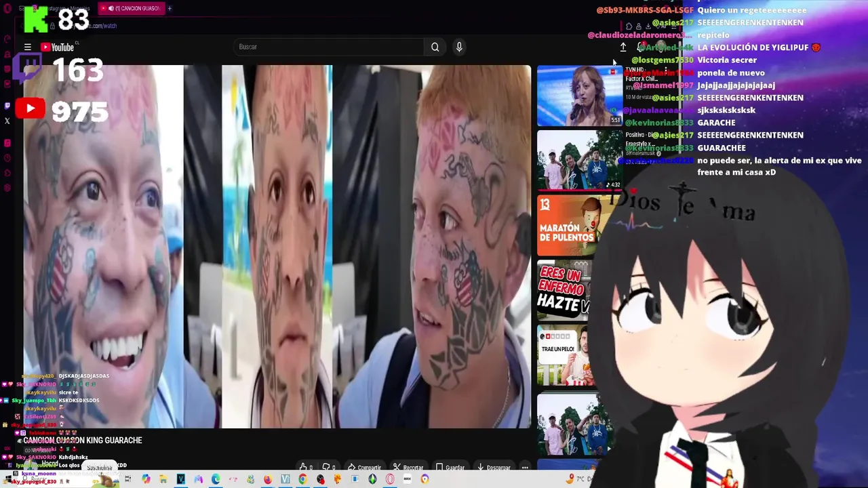This screenshot has height=488, width=868.
Task: Select the CANCION GUASON tab
Action: click(x=132, y=8)
